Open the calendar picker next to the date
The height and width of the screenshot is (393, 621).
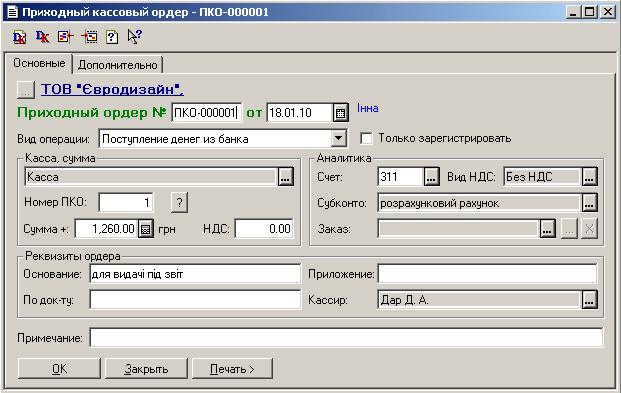pos(340,113)
